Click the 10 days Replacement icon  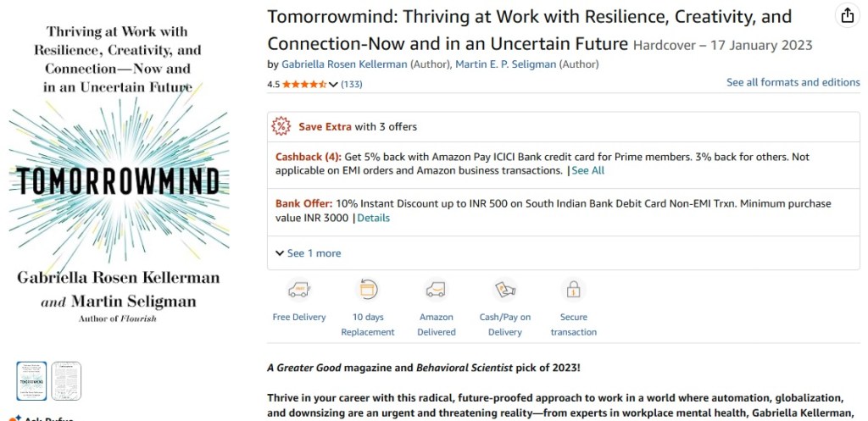[368, 290]
